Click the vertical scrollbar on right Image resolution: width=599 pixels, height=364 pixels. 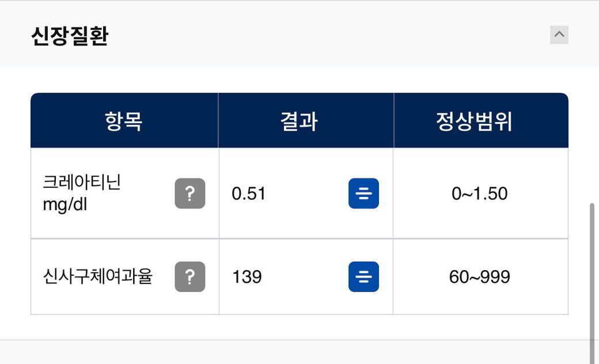[x=592, y=276]
